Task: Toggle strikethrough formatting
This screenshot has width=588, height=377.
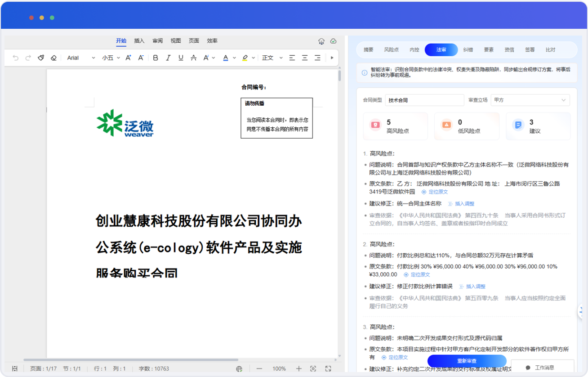Action: click(193, 58)
